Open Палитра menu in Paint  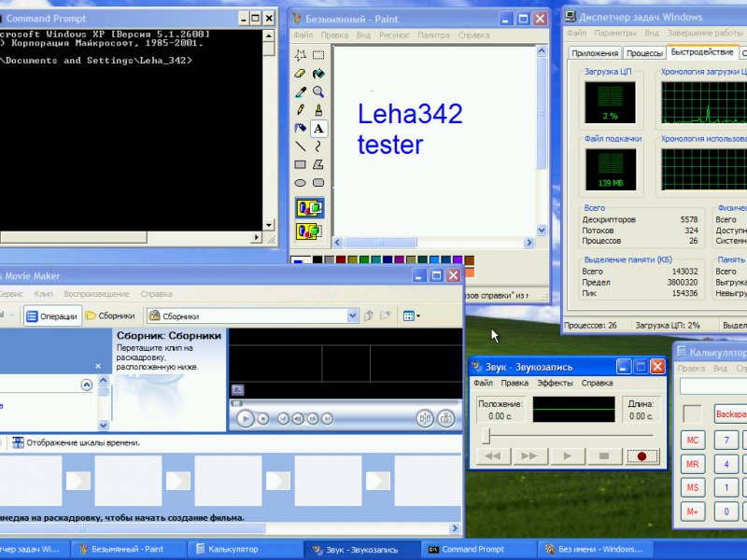tap(433, 35)
